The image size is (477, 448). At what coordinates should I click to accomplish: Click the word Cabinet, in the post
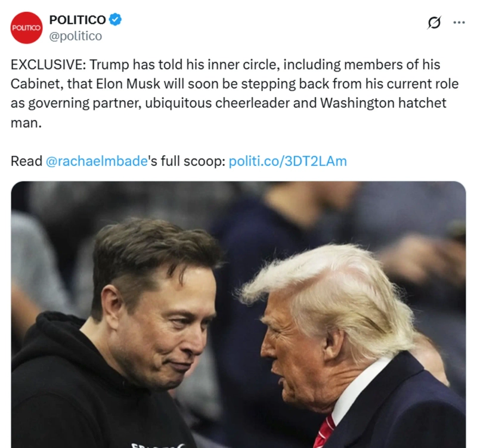37,84
